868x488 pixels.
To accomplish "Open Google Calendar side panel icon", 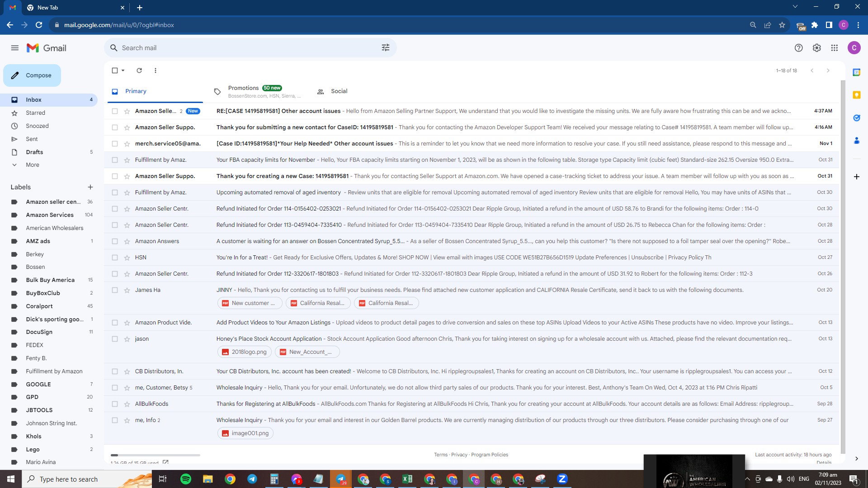I will click(x=857, y=72).
